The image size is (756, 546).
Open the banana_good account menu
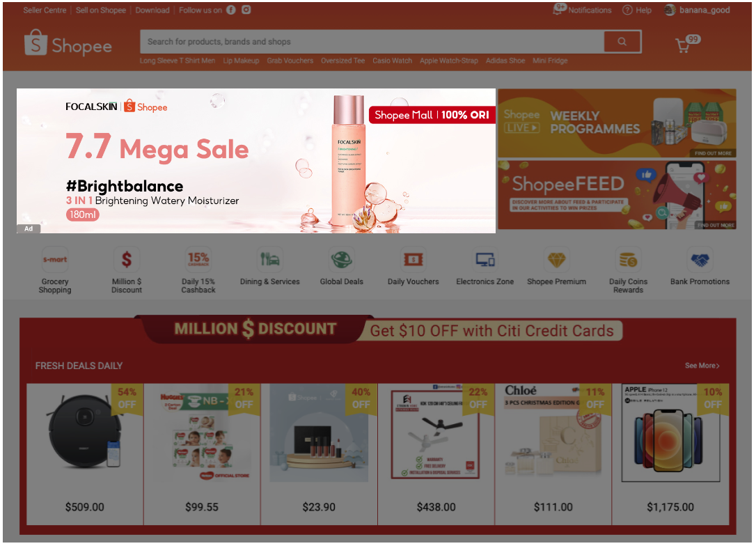(x=697, y=10)
